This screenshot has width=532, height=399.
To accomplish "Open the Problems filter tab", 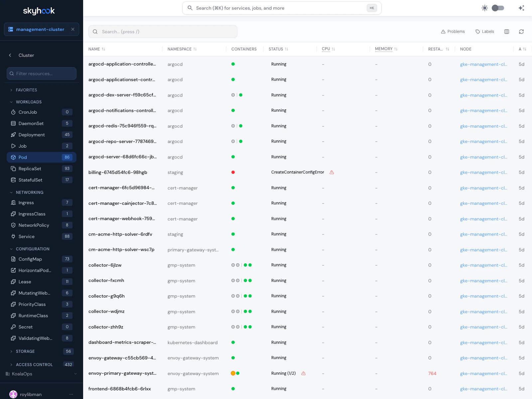I will 453,32.
